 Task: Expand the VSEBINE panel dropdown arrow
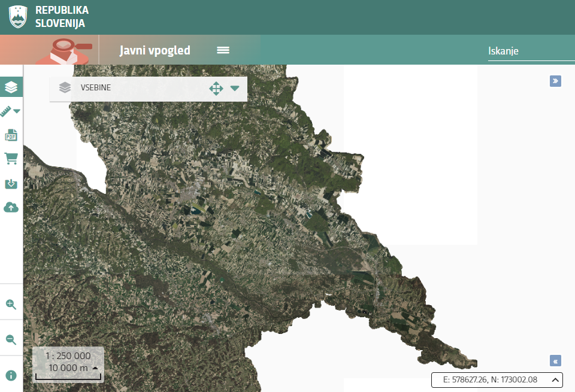(x=235, y=88)
